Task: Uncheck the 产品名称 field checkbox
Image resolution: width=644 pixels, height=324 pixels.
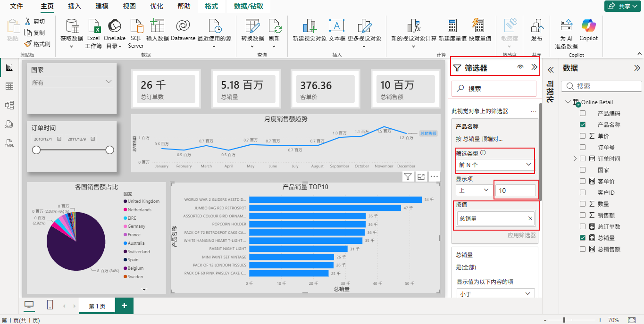Action: coord(583,125)
